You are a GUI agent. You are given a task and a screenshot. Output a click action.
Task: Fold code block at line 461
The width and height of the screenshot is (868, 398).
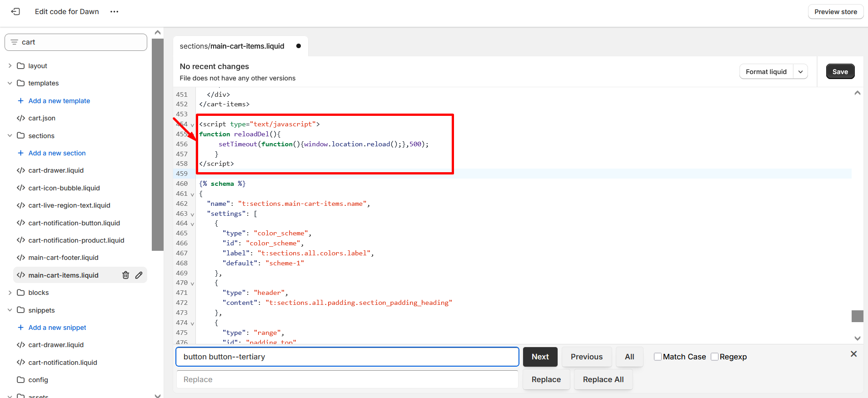pos(192,194)
